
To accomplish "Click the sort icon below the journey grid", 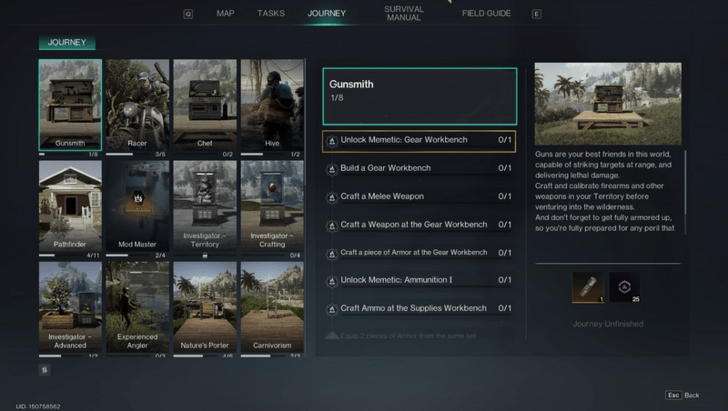I will 44,369.
